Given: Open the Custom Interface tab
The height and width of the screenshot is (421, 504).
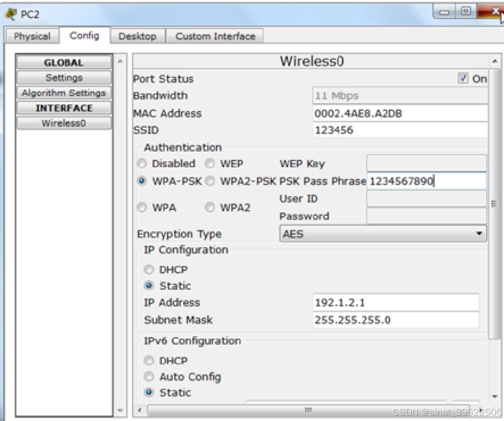Looking at the screenshot, I should [x=215, y=36].
